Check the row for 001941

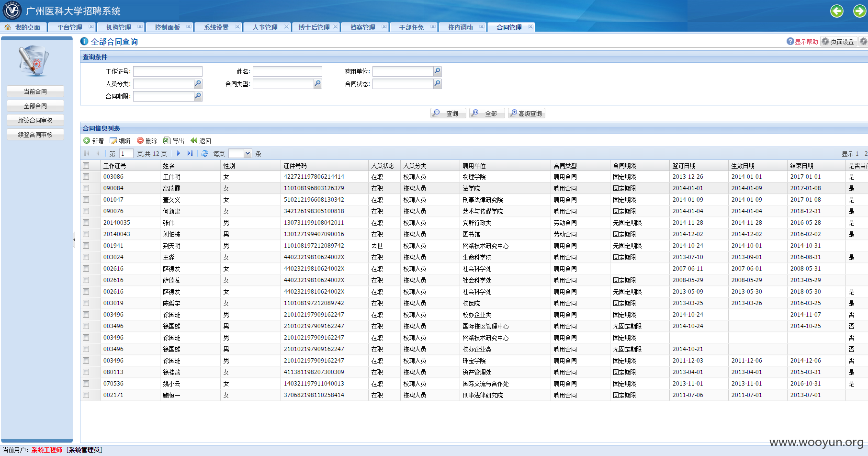[x=86, y=246]
